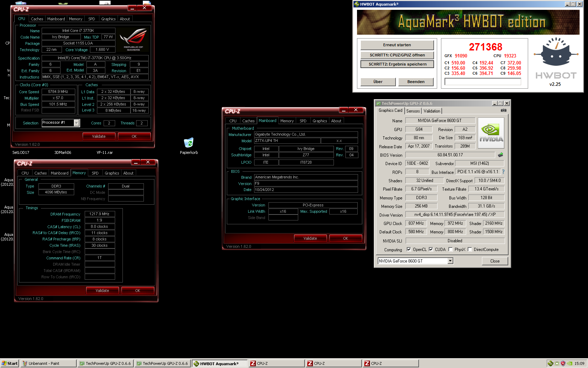The height and width of the screenshot is (368, 588).
Task: Click the AquaMark³ HWBOT edition banner
Action: click(468, 22)
